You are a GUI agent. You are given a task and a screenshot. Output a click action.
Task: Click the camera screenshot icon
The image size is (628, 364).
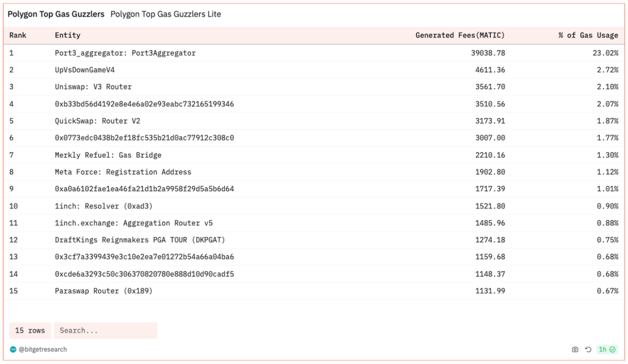575,349
